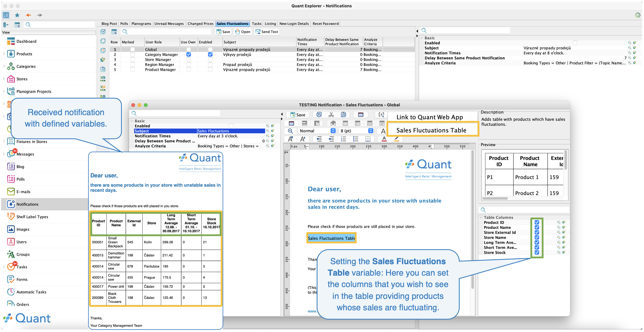Toggle Enabled for Category Manager row

210,54
